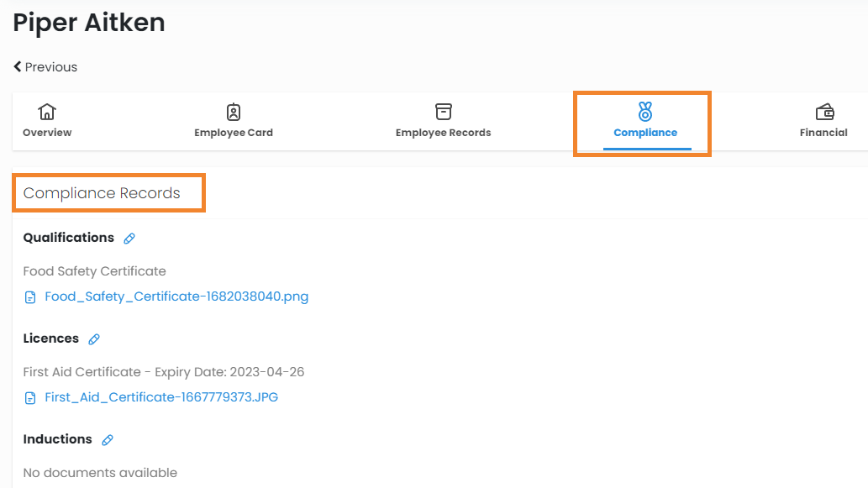Click the medal icon above Compliance
Screen dimensions: 868x488
[x=645, y=112]
